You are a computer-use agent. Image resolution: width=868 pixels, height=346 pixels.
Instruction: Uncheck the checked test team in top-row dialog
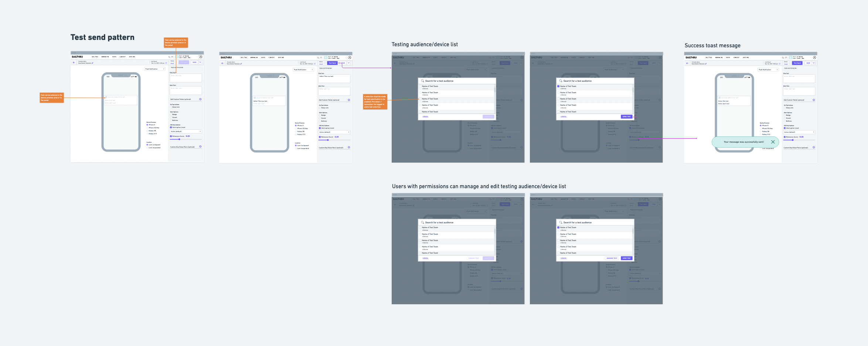point(558,86)
